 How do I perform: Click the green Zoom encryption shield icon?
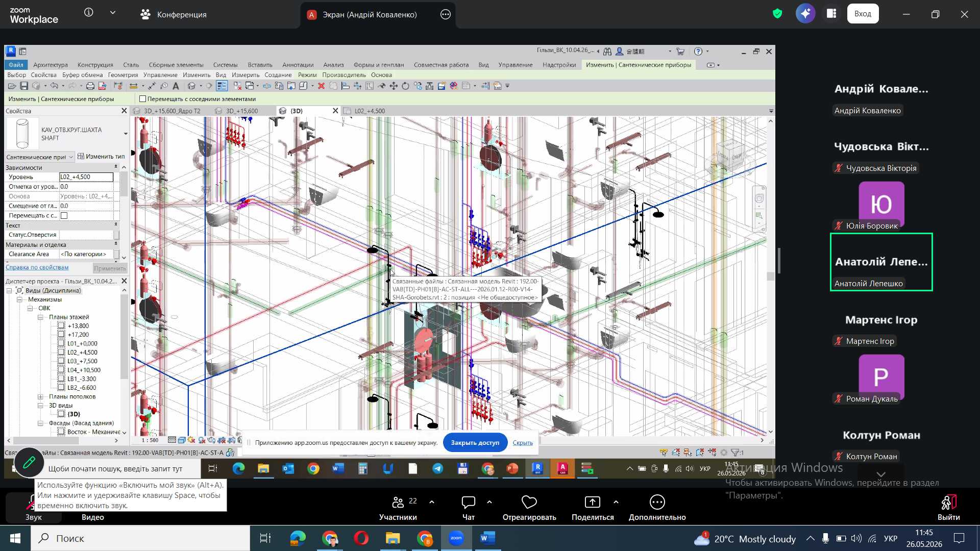click(x=777, y=14)
